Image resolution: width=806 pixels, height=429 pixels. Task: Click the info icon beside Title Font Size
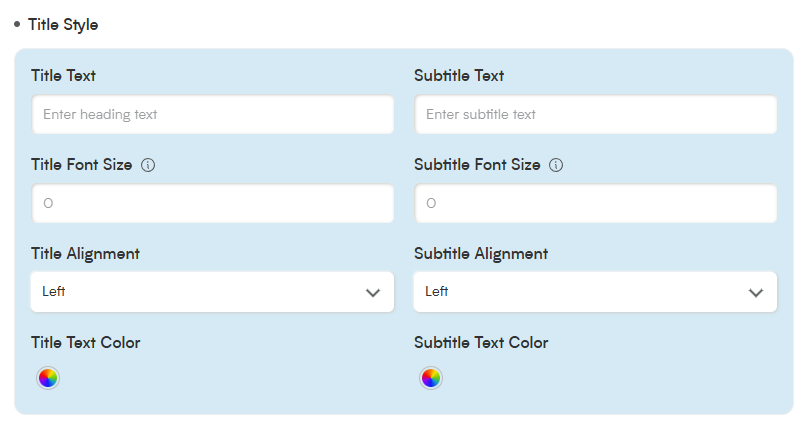(x=148, y=165)
